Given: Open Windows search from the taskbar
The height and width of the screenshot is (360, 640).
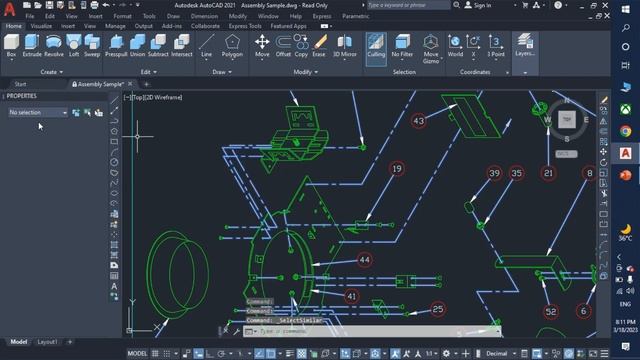Looking at the screenshot, I should [625, 28].
